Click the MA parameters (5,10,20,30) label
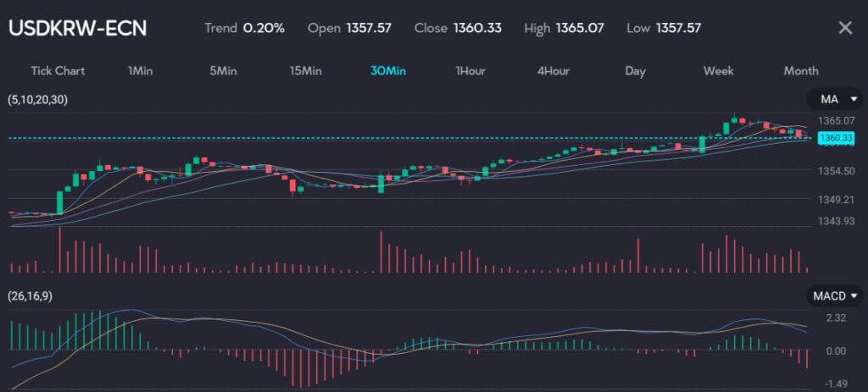The width and height of the screenshot is (868, 392). point(38,100)
